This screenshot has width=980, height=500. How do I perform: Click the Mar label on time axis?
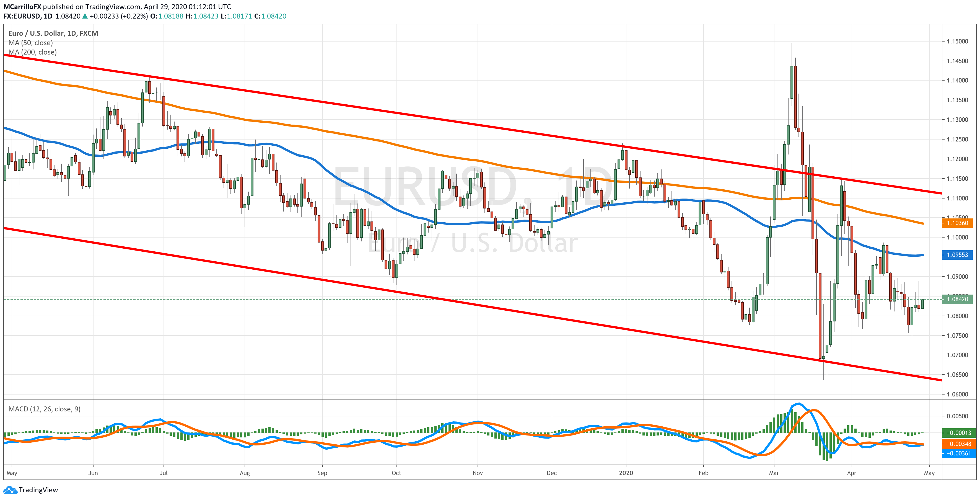pos(774,473)
